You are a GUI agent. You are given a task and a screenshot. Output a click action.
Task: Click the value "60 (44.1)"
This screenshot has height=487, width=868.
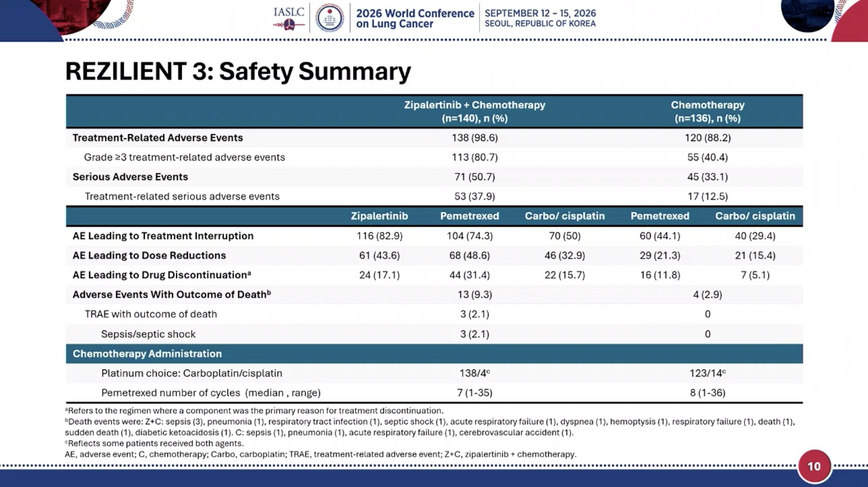point(660,236)
